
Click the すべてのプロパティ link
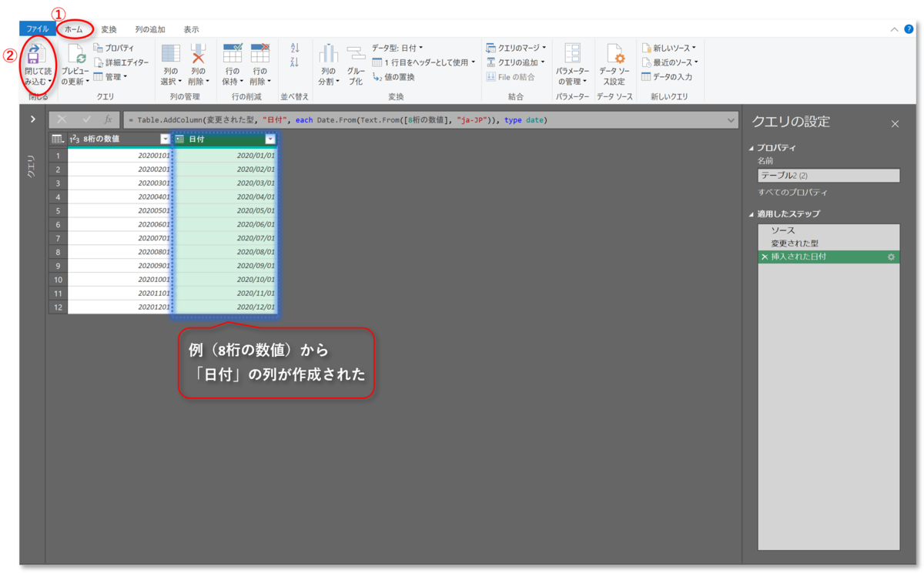click(x=793, y=192)
